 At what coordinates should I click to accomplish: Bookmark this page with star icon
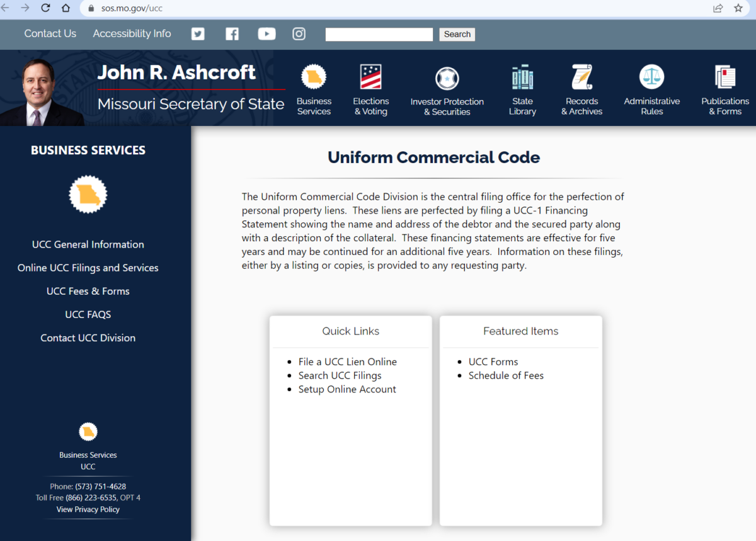pos(738,8)
